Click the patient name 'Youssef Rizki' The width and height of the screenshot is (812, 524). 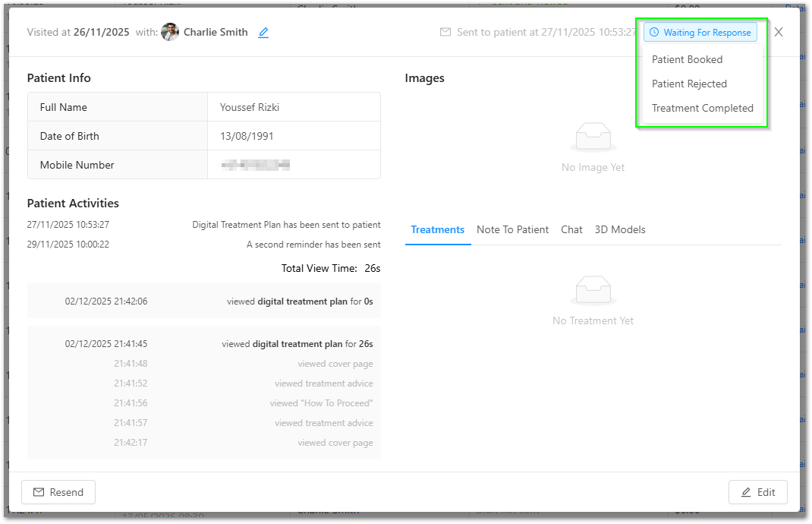click(x=250, y=107)
